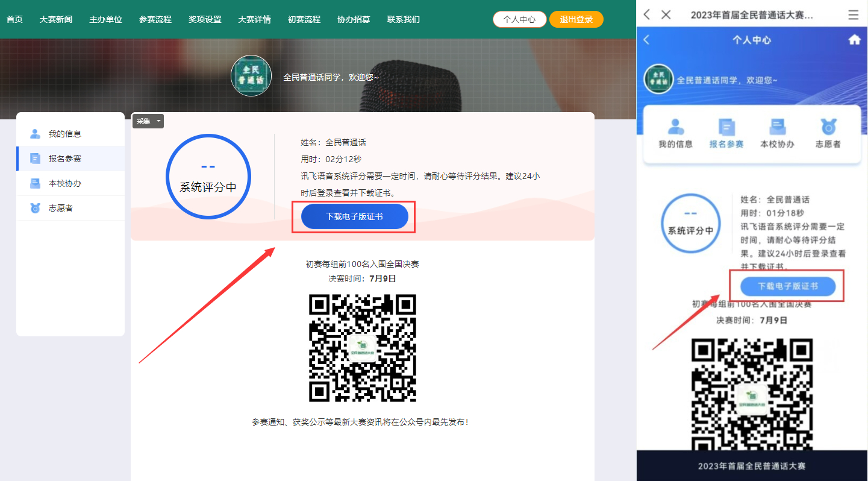Select 志愿者 sidebar text item
This screenshot has width=868, height=481.
click(x=61, y=208)
